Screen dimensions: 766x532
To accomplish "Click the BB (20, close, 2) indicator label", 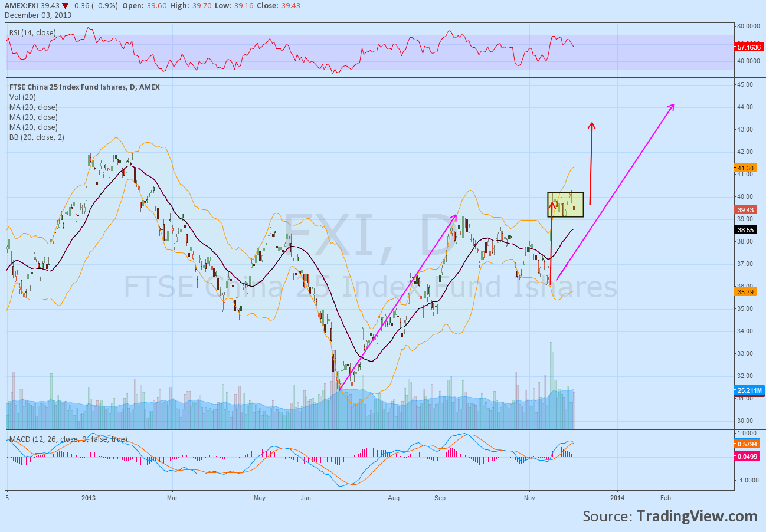I will point(37,137).
